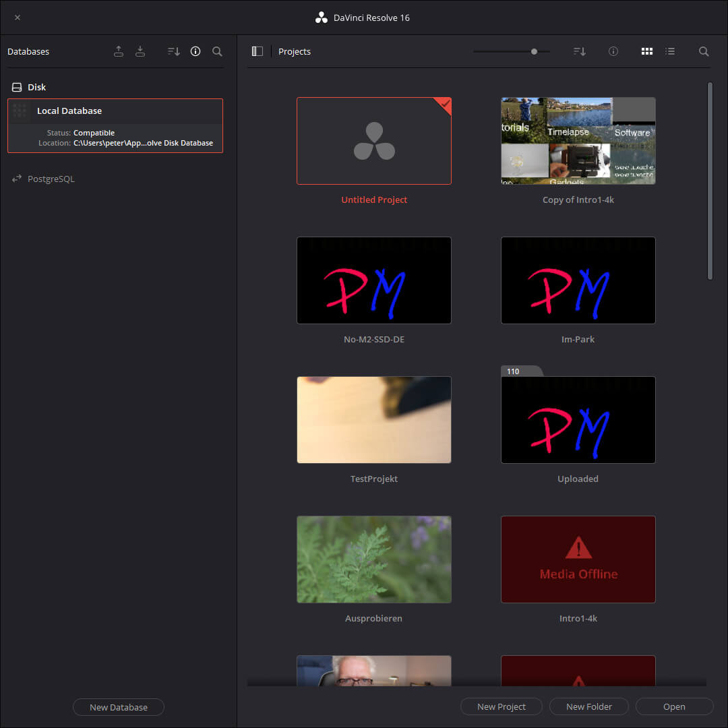
Task: Click the database location path text
Action: tap(143, 143)
